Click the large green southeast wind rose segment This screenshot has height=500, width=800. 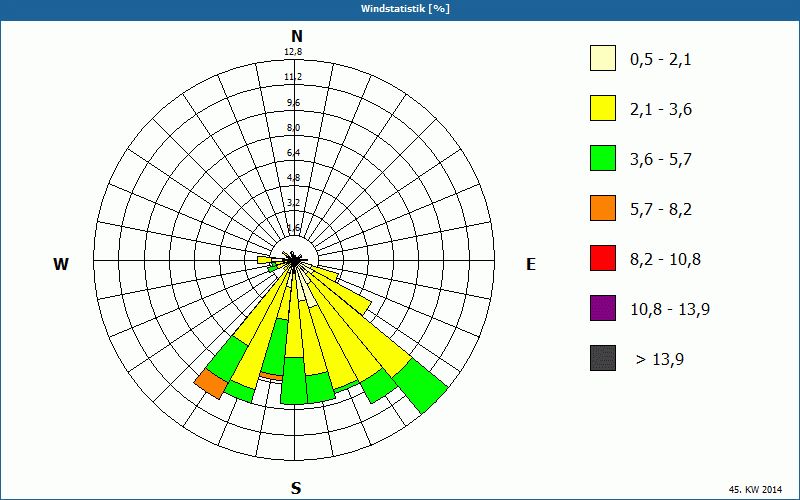[420, 386]
